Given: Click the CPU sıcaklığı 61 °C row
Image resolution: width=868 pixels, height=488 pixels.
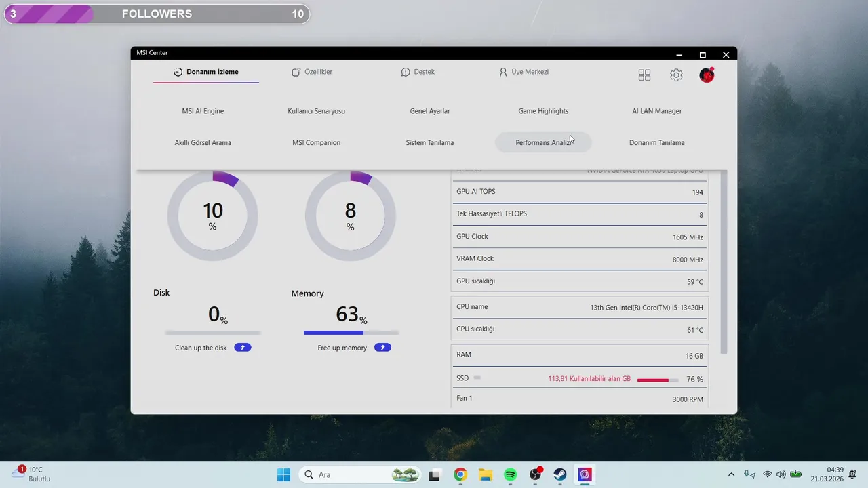Looking at the screenshot, I should pyautogui.click(x=580, y=329).
